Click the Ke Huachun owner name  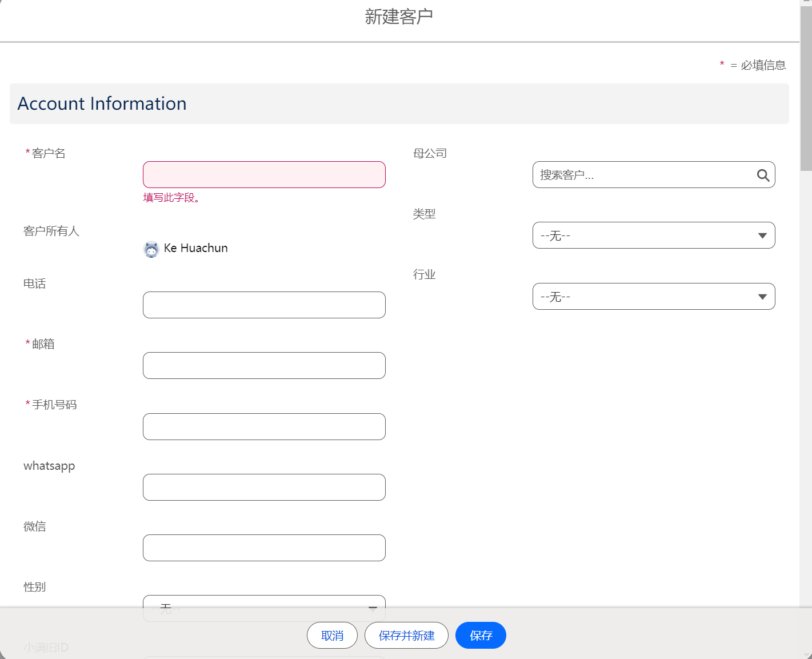pos(195,248)
